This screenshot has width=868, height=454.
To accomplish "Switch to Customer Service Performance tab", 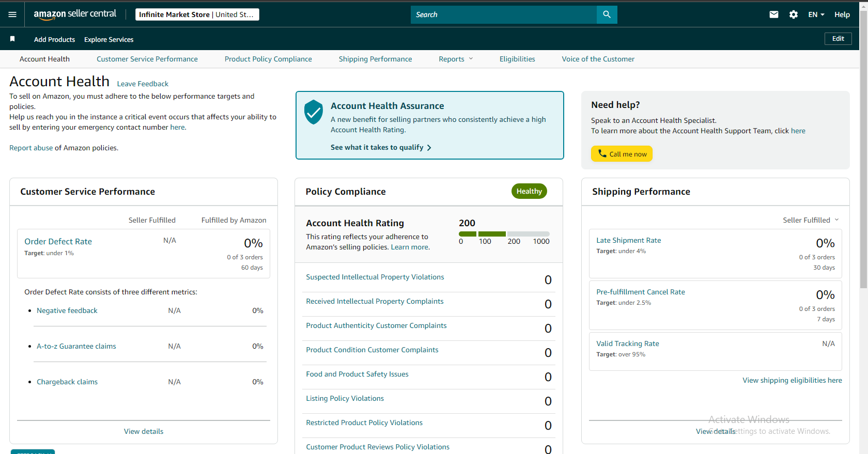I will pyautogui.click(x=147, y=59).
